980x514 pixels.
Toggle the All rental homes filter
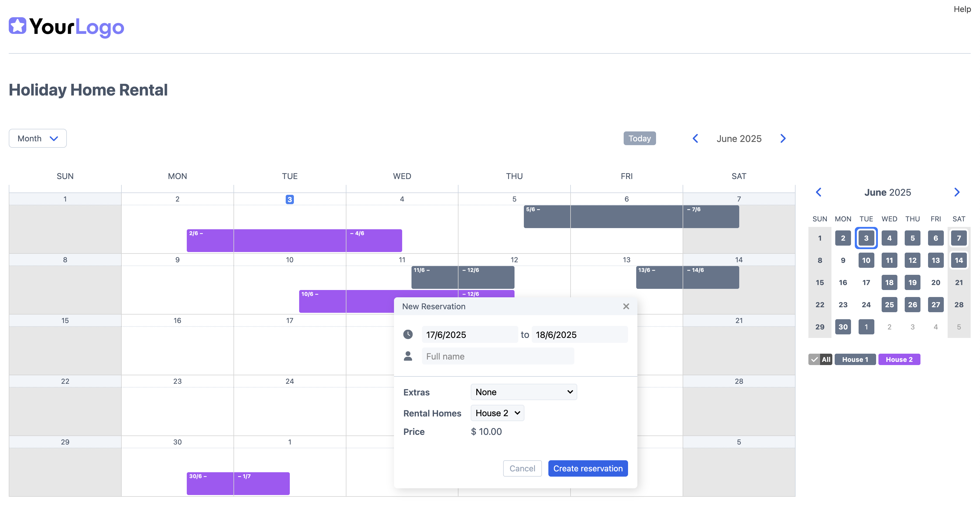pyautogui.click(x=820, y=359)
